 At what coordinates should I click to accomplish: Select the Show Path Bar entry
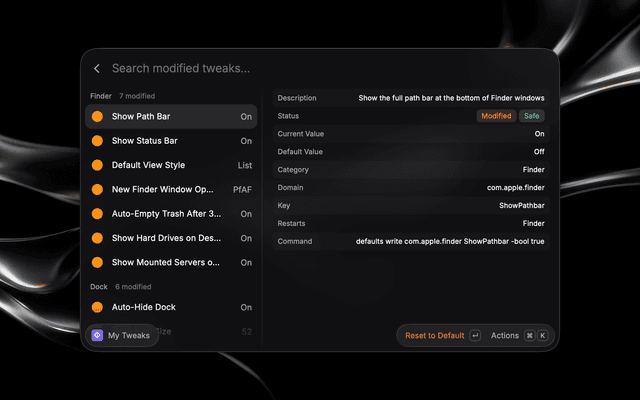tap(171, 116)
